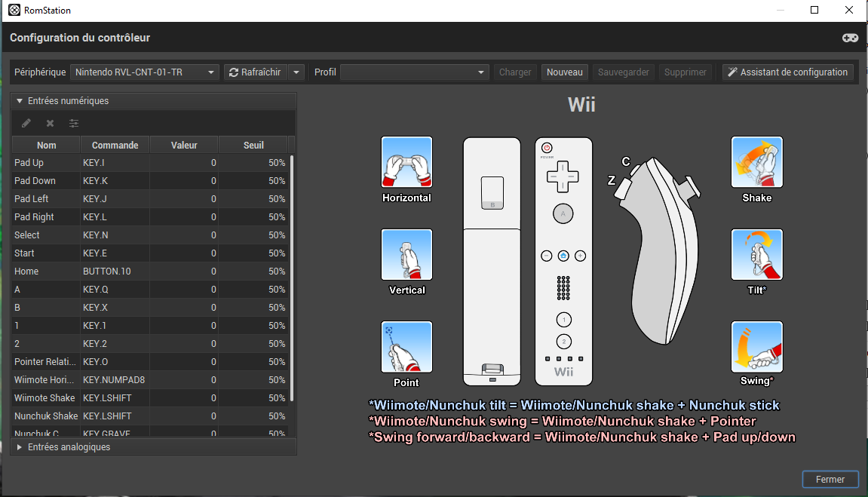
Task: Expand the Entrées analogiques section
Action: tap(153, 446)
